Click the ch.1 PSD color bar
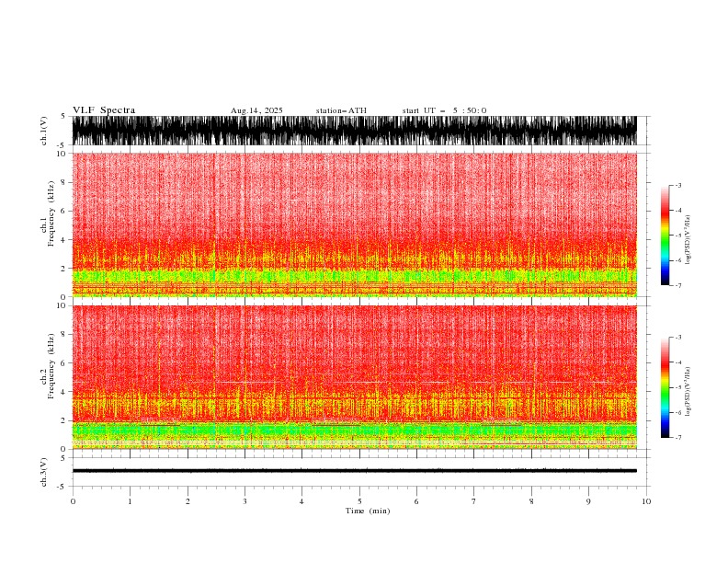This screenshot has height=563, width=728. click(x=665, y=236)
